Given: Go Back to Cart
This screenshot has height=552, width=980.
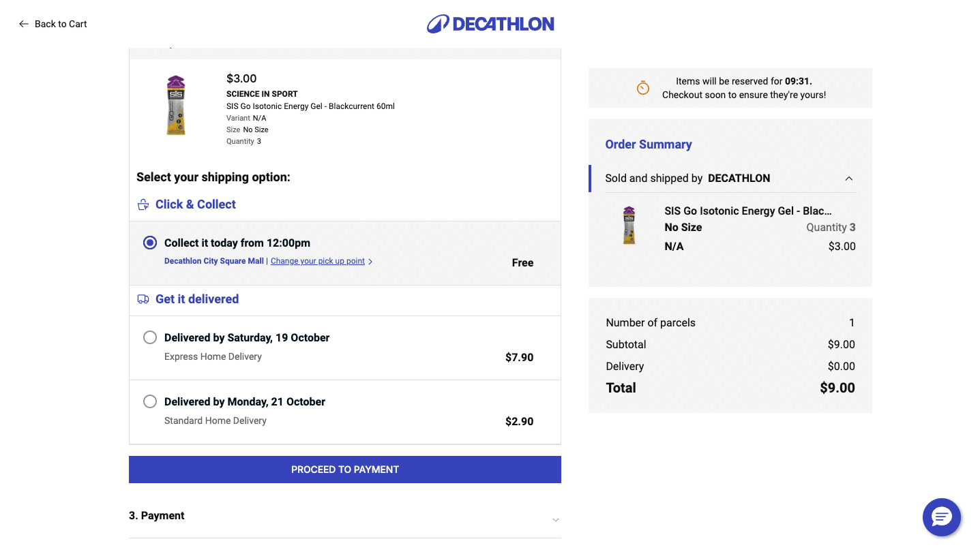Looking at the screenshot, I should (61, 24).
